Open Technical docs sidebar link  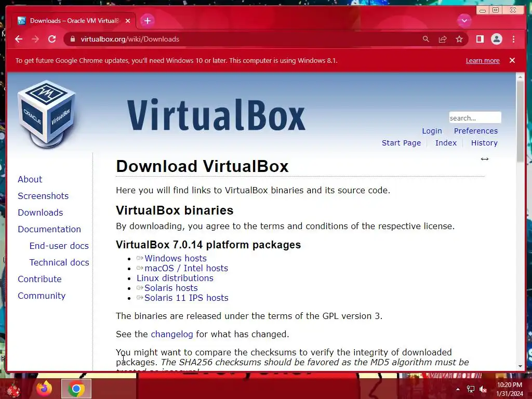click(59, 262)
